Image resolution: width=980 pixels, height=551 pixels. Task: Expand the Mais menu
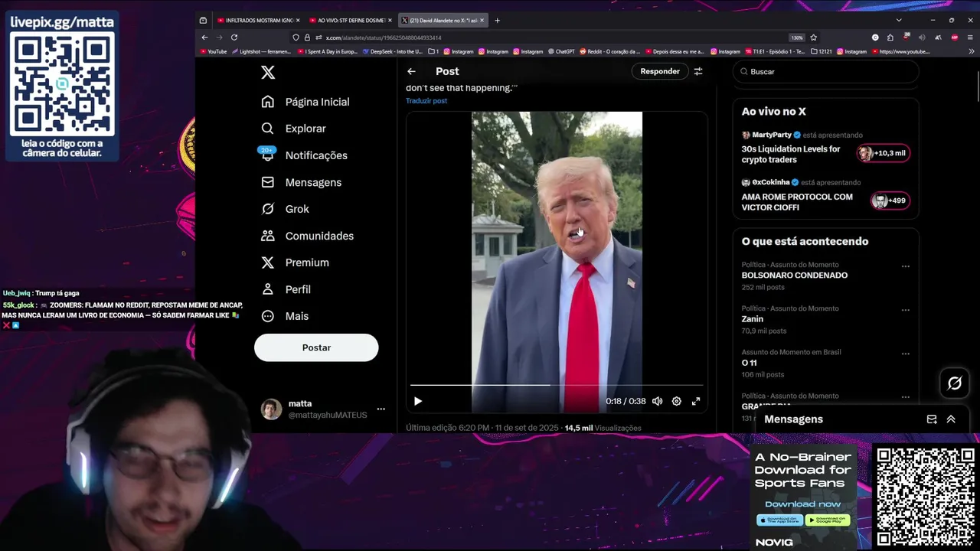[x=284, y=316]
